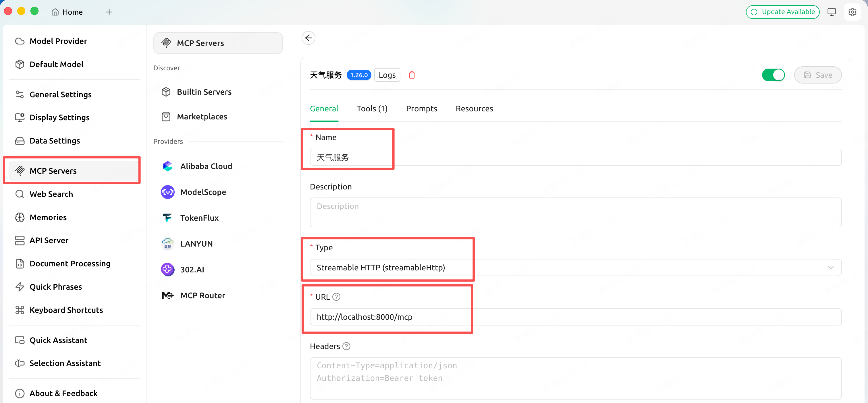The width and height of the screenshot is (868, 403).
Task: Click the back arrow button
Action: click(x=308, y=38)
